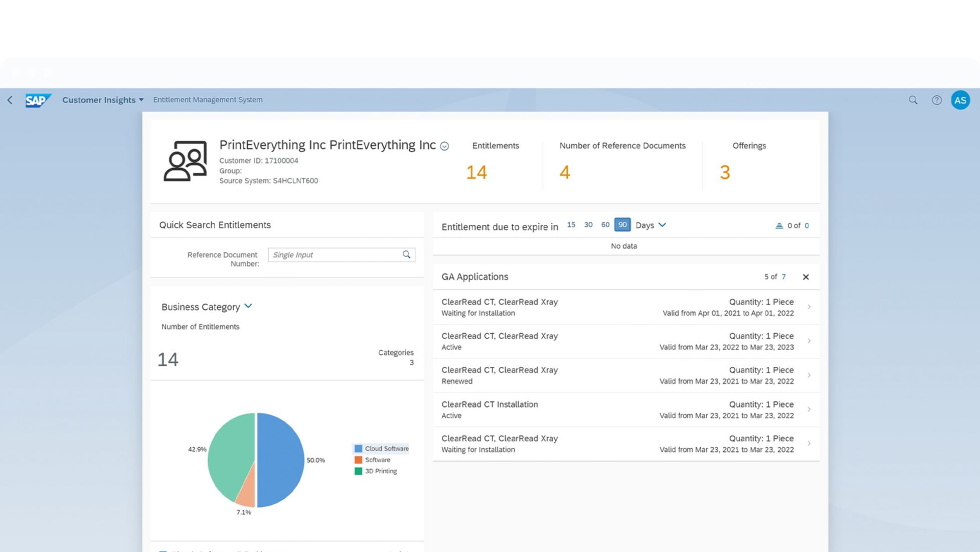The width and height of the screenshot is (980, 552).
Task: Select the 15 days expiry option
Action: [571, 225]
